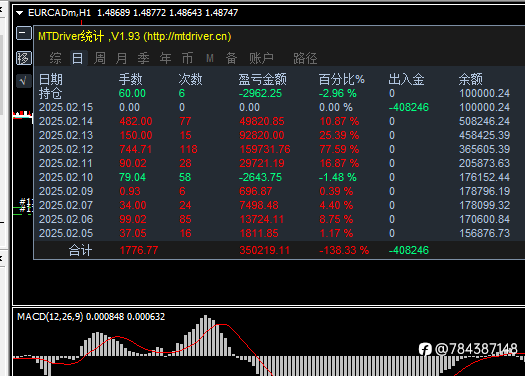Click trade count 118
Image resolution: width=525 pixels, height=376 pixels.
pos(189,149)
